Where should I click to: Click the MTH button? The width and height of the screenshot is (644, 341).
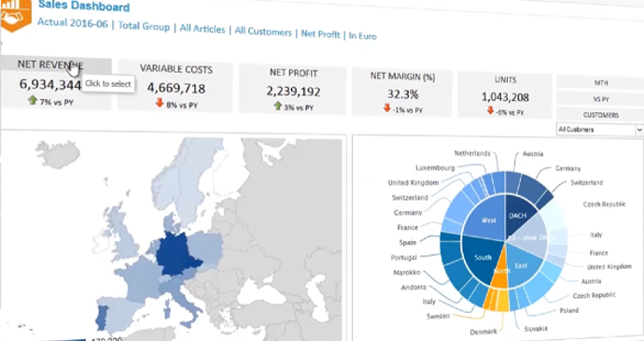[600, 82]
